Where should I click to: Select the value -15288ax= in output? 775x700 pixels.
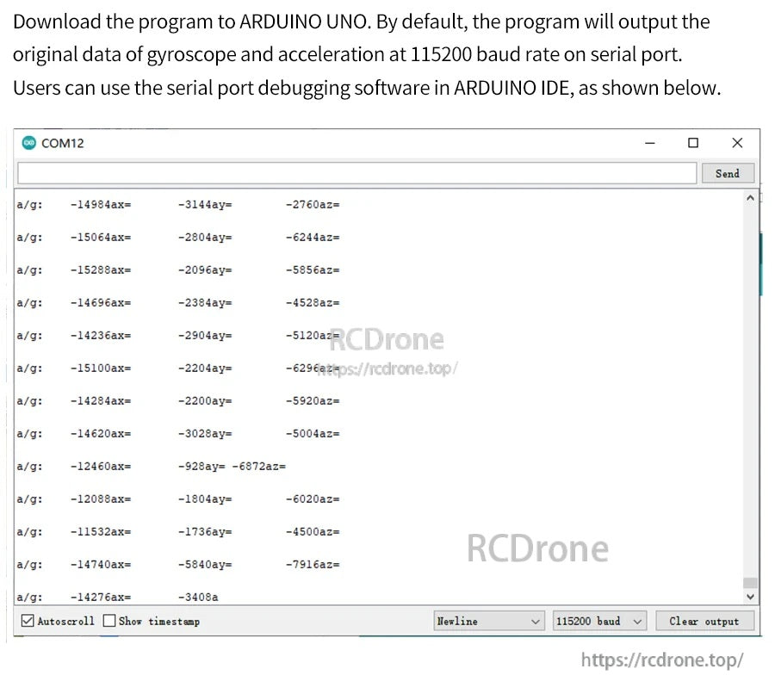tap(101, 269)
